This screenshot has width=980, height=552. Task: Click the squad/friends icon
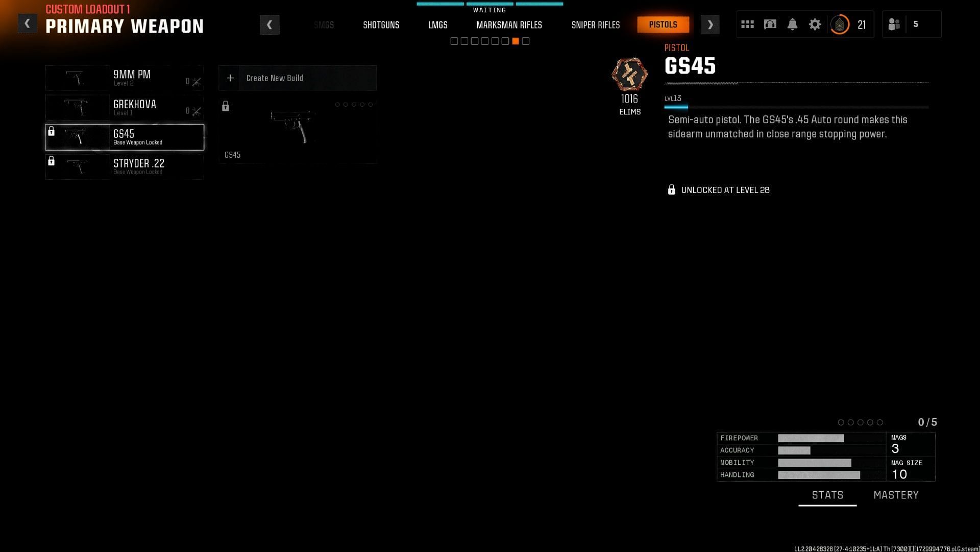point(894,23)
